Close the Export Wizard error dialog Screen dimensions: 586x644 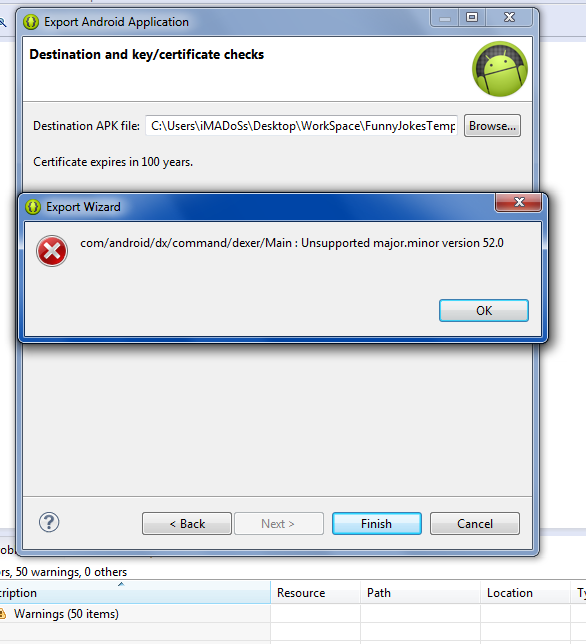tap(519, 202)
